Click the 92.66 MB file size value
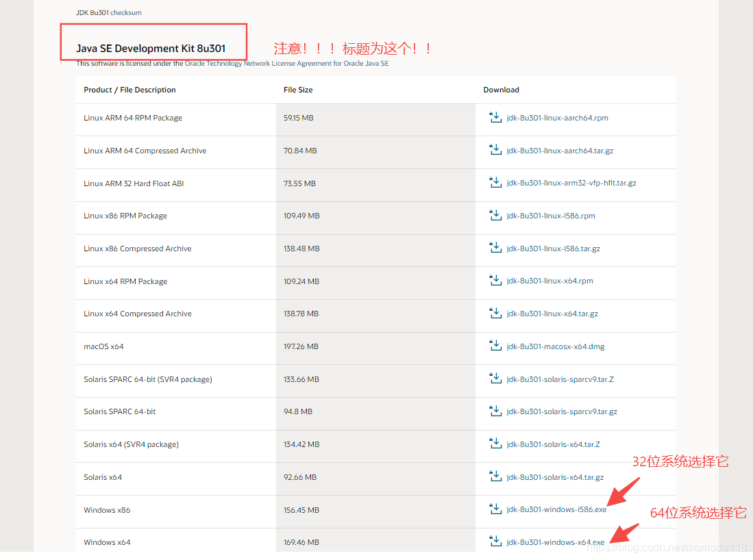Image resolution: width=753 pixels, height=560 pixels. pyautogui.click(x=300, y=477)
